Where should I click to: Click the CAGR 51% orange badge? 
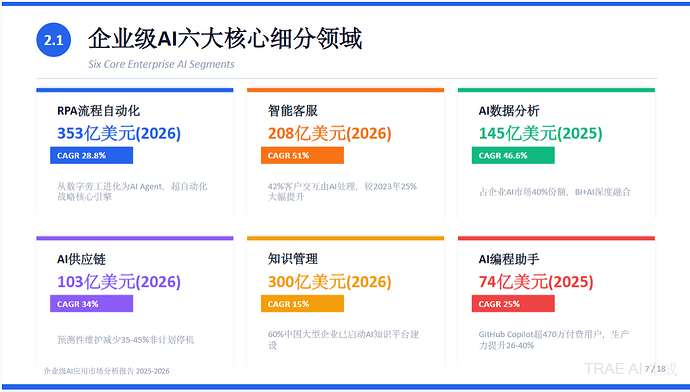(302, 156)
